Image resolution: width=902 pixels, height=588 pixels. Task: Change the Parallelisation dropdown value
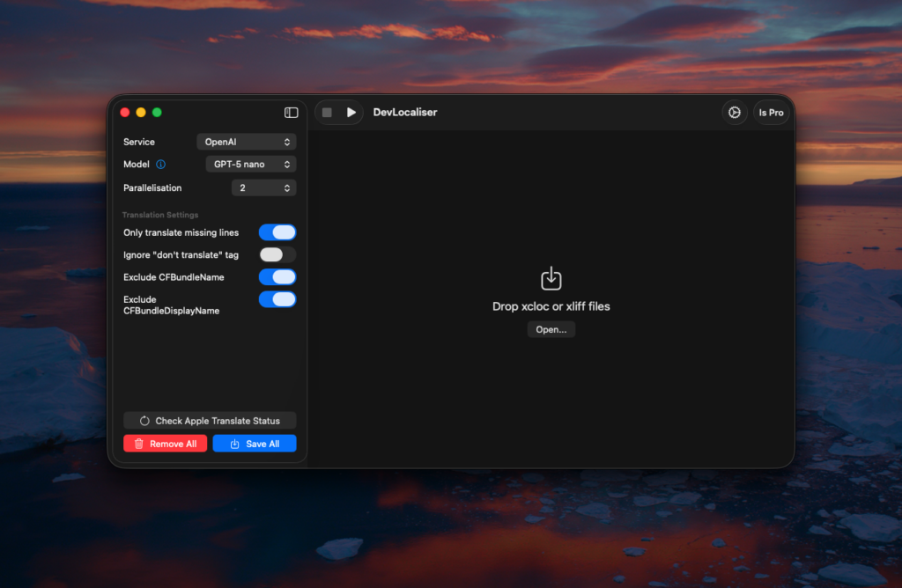click(263, 187)
